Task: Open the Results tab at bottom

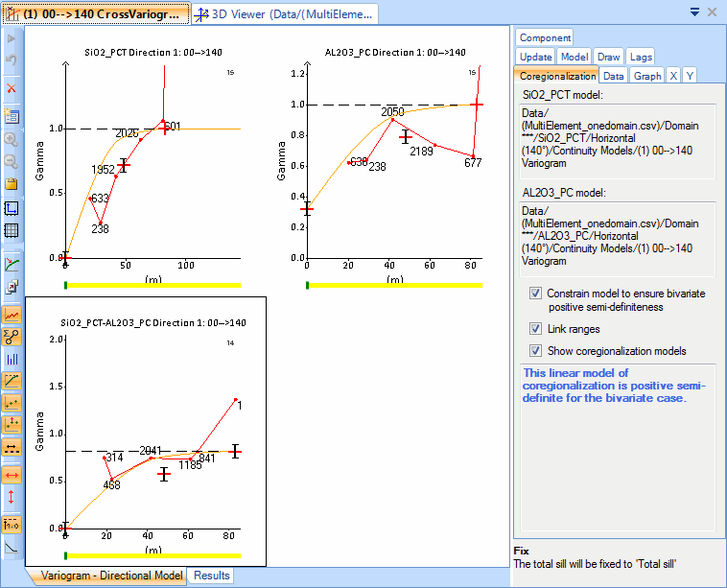Action: 210,576
